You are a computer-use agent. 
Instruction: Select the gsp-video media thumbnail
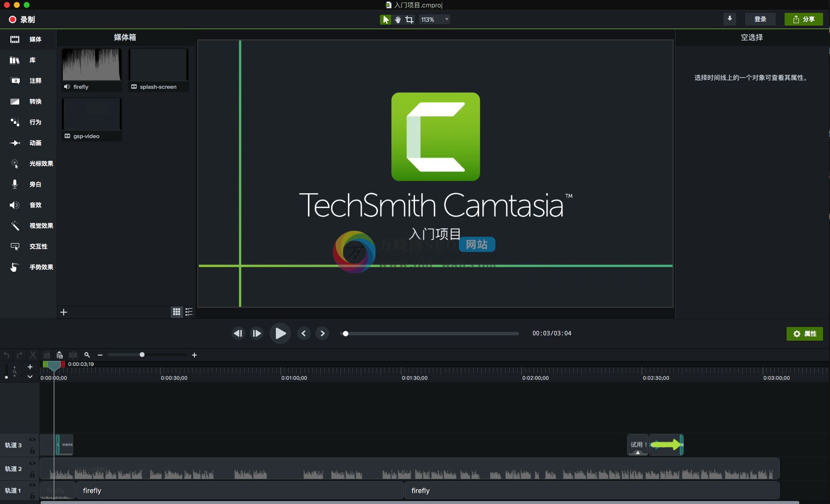pyautogui.click(x=92, y=119)
